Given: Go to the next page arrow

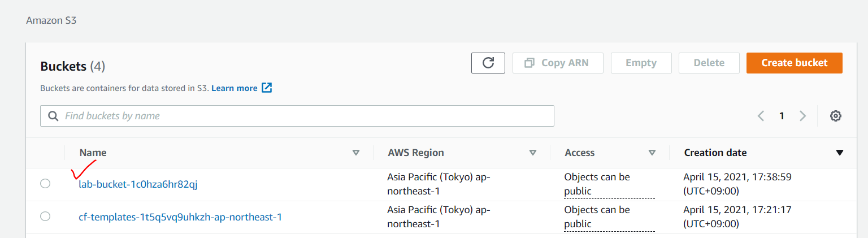Looking at the screenshot, I should (x=802, y=116).
